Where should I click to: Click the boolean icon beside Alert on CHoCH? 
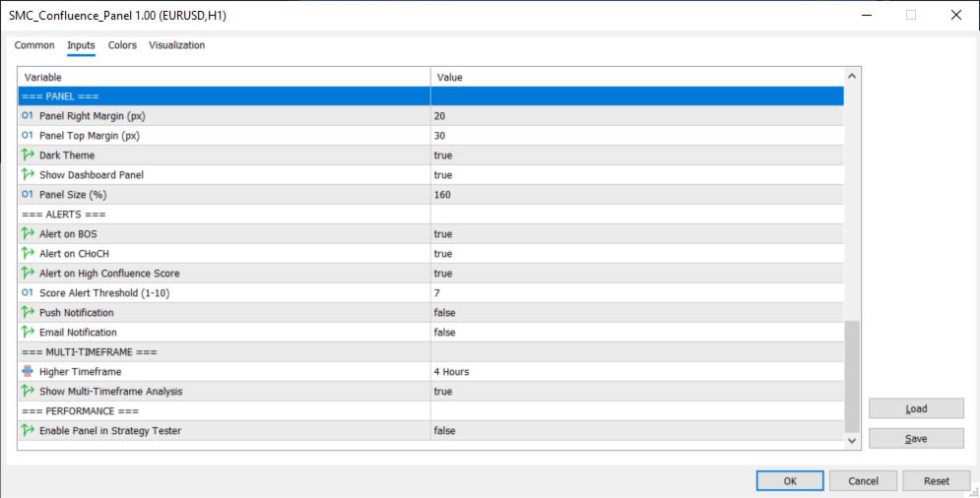28,253
